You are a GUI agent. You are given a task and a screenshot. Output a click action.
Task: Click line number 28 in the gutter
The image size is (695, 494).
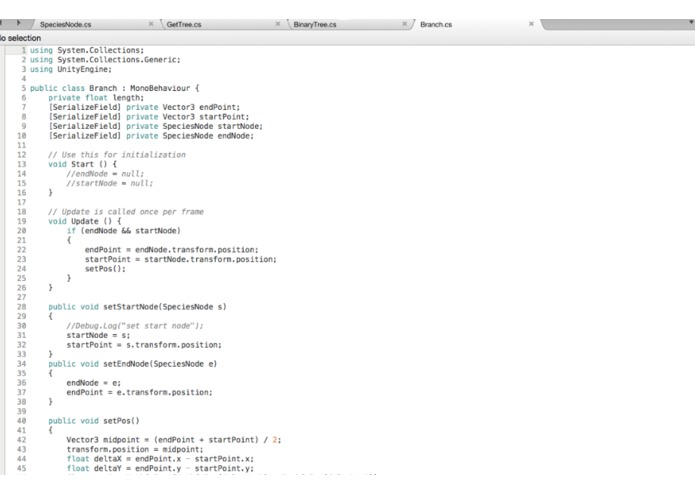coord(22,307)
